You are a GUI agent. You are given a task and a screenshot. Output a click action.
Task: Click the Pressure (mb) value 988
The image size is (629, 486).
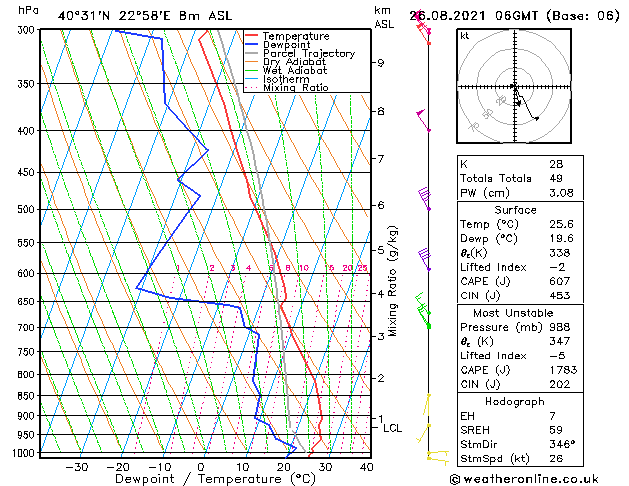point(560,327)
